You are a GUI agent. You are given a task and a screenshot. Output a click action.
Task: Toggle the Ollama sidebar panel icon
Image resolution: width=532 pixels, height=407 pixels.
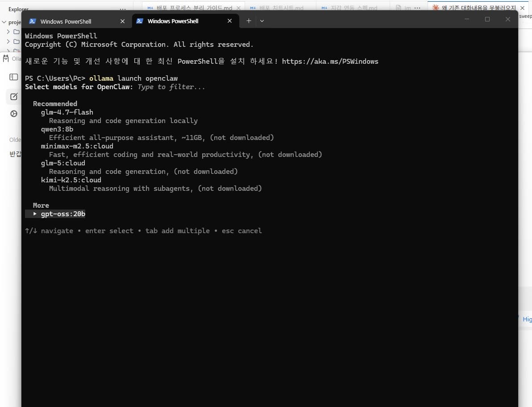(13, 77)
